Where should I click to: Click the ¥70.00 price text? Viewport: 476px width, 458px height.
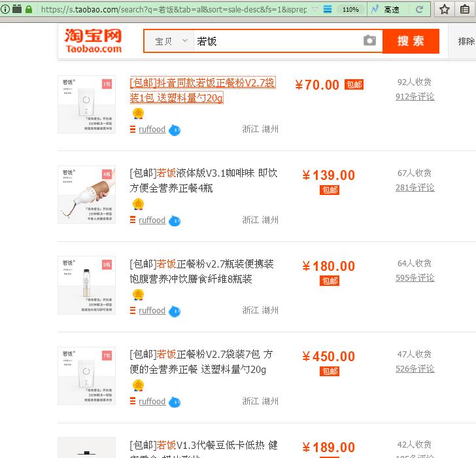(317, 85)
